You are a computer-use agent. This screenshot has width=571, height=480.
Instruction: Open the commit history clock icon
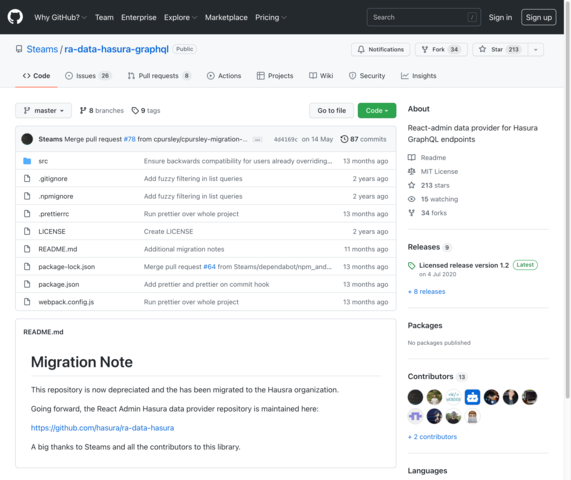[344, 139]
